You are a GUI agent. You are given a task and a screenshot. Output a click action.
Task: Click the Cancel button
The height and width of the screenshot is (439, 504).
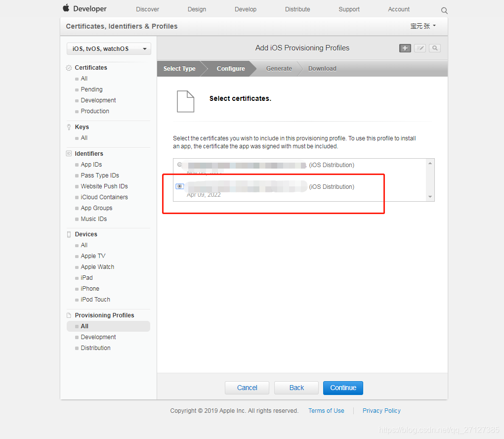click(247, 388)
